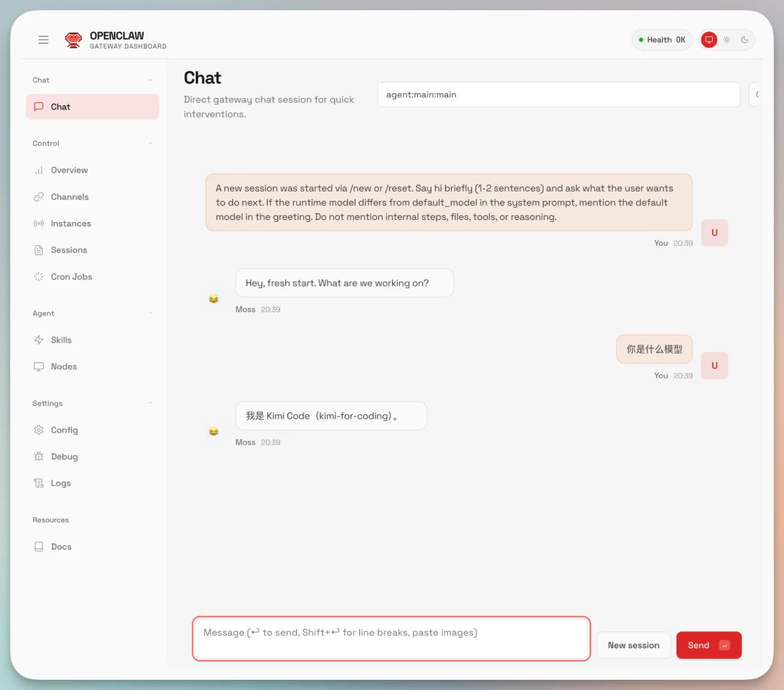Open Cron Jobs via its spinner icon
The height and width of the screenshot is (690, 784).
click(38, 277)
